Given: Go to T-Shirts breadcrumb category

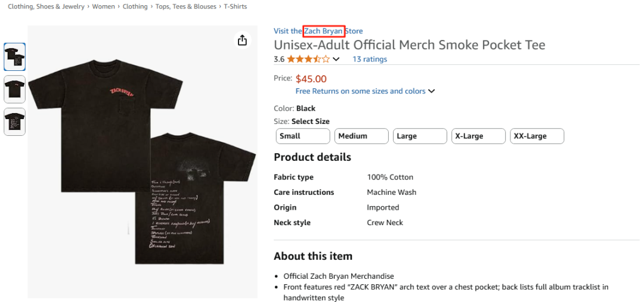Looking at the screenshot, I should point(235,7).
